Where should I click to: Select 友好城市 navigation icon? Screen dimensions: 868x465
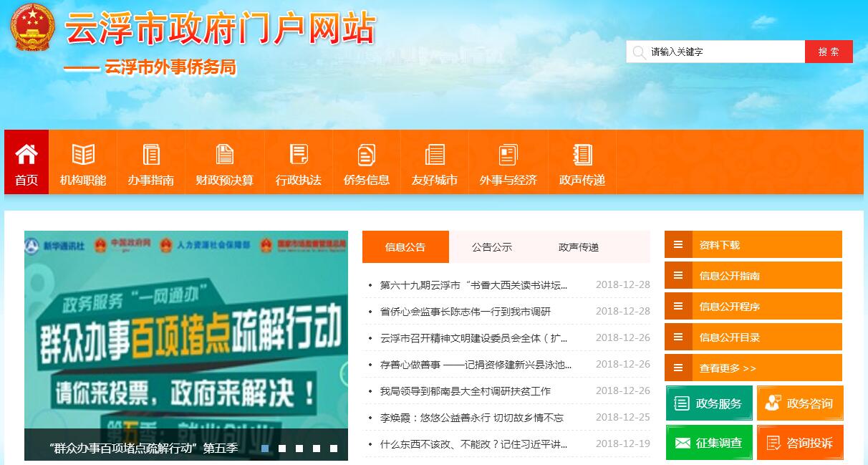point(435,154)
